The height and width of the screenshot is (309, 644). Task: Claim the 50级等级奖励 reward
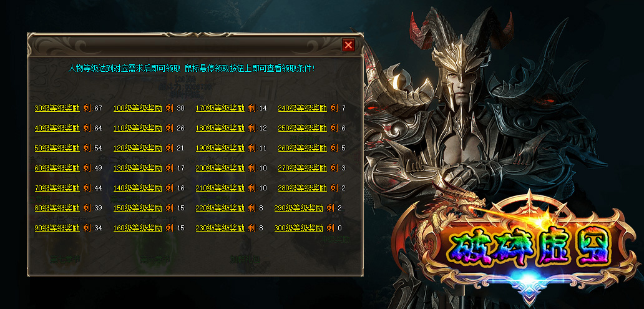coord(57,149)
